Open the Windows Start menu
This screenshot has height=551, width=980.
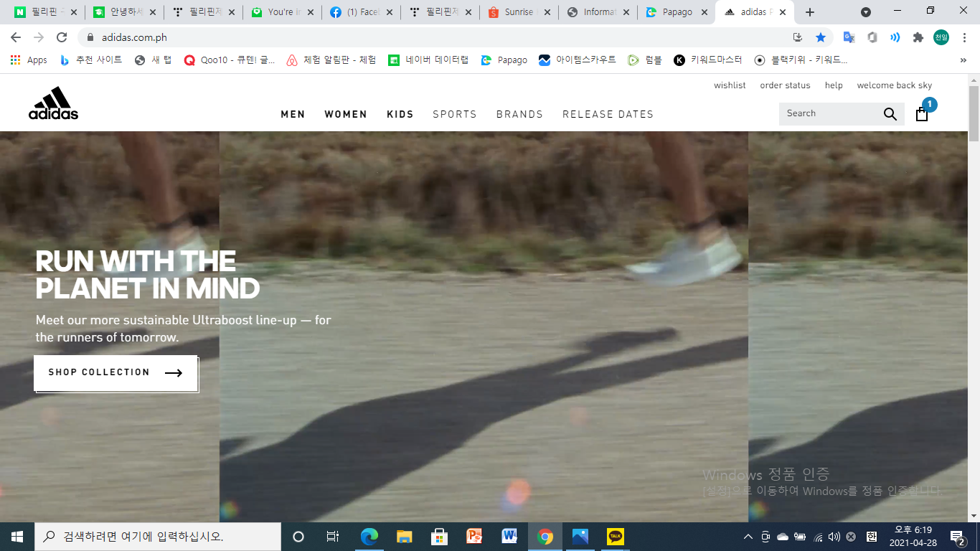pyautogui.click(x=17, y=537)
